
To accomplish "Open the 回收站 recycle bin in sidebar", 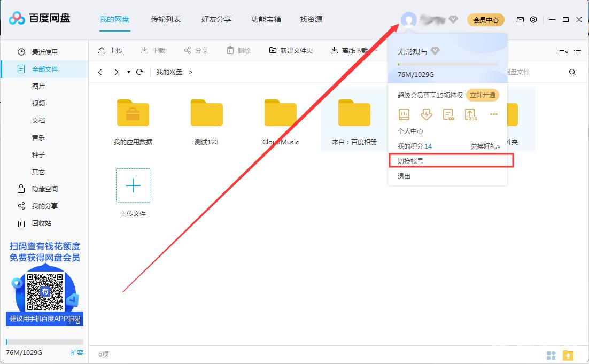I will 37,223.
